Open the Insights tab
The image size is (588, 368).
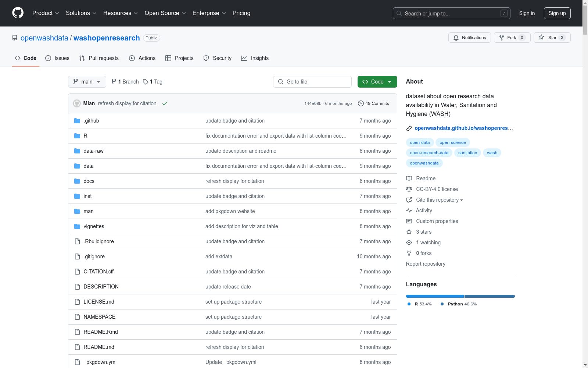255,58
